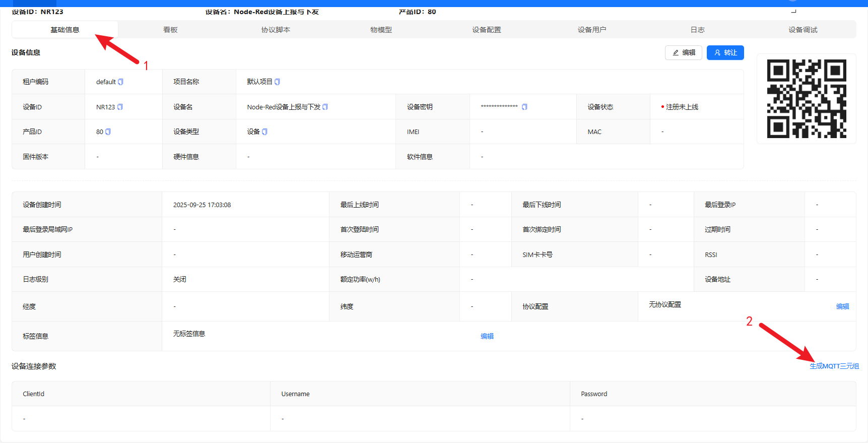Image resolution: width=868 pixels, height=443 pixels.
Task: Open the 协议脚本 tab
Action: pos(276,30)
